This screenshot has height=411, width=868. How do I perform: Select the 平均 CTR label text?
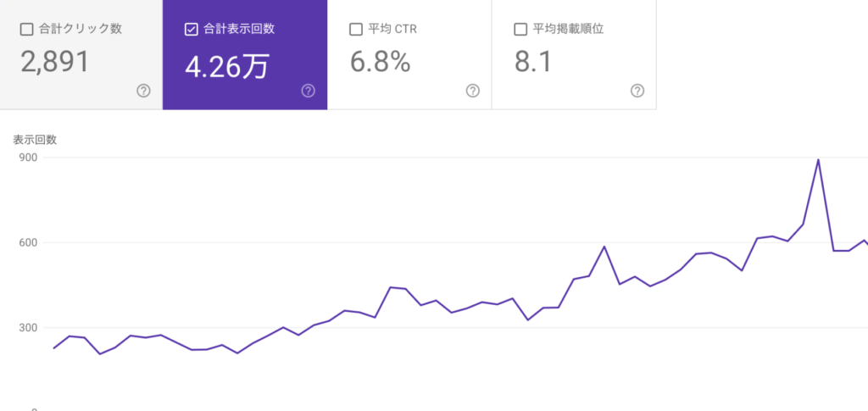[x=392, y=30]
